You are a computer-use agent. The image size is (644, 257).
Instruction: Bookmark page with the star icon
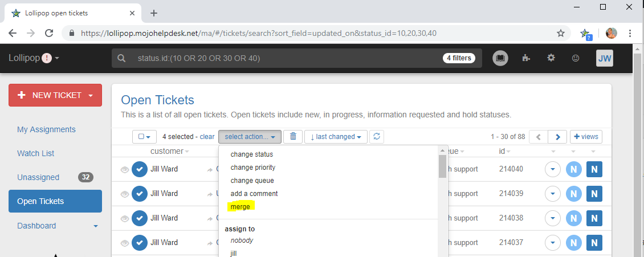[561, 33]
